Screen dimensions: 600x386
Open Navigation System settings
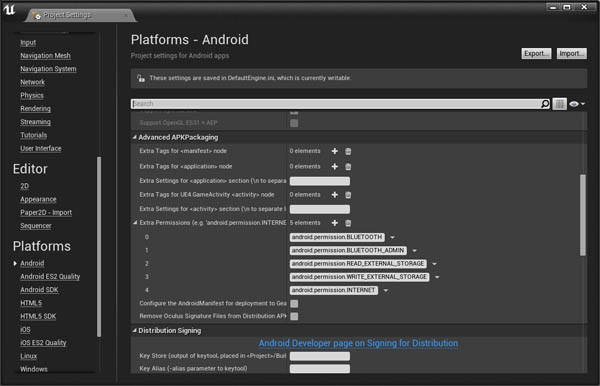click(48, 69)
